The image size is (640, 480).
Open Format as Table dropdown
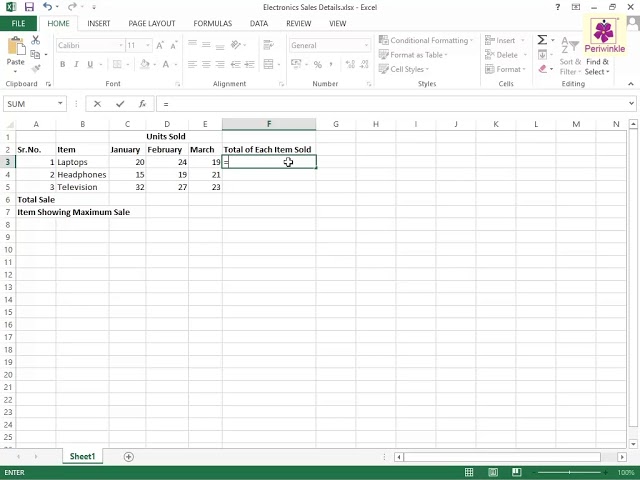pos(413,55)
